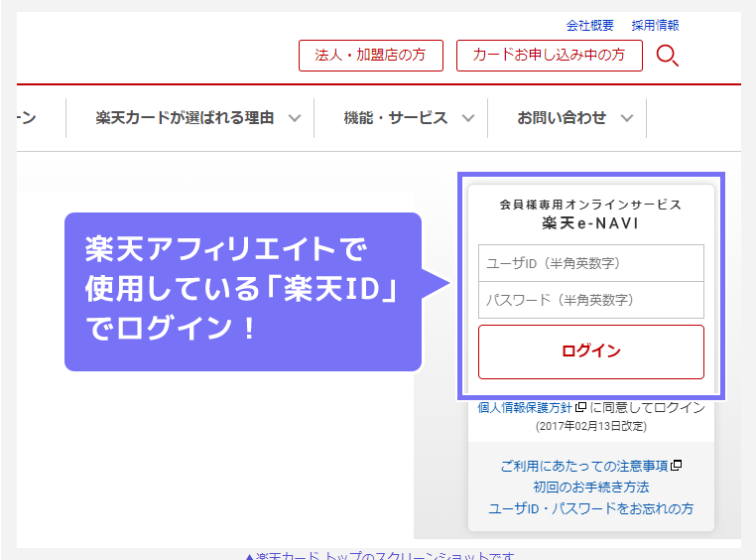This screenshot has width=756, height=560.
Task: Click external-link icon beside ご利用にあたっての注意事項
Action: (x=677, y=466)
